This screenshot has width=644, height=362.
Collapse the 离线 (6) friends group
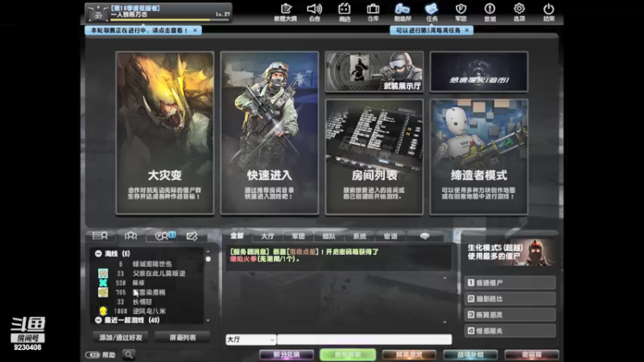pos(98,253)
